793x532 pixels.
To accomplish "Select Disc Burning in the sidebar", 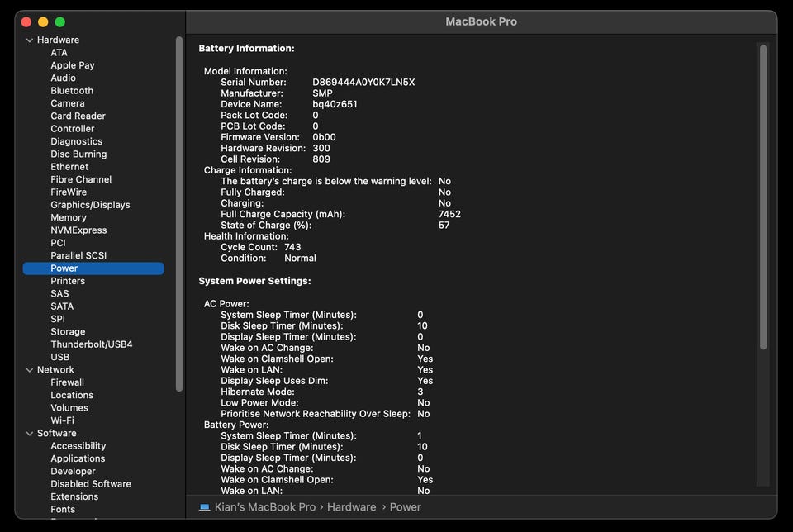I will click(x=78, y=154).
